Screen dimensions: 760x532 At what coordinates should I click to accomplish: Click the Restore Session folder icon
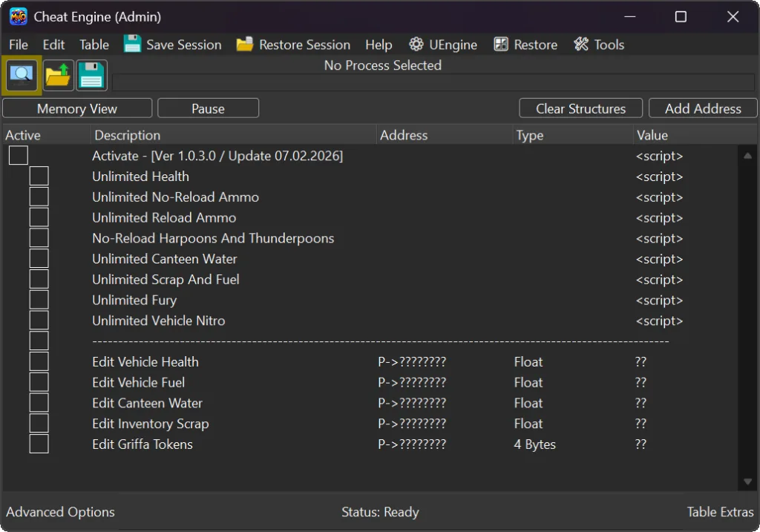coord(245,44)
